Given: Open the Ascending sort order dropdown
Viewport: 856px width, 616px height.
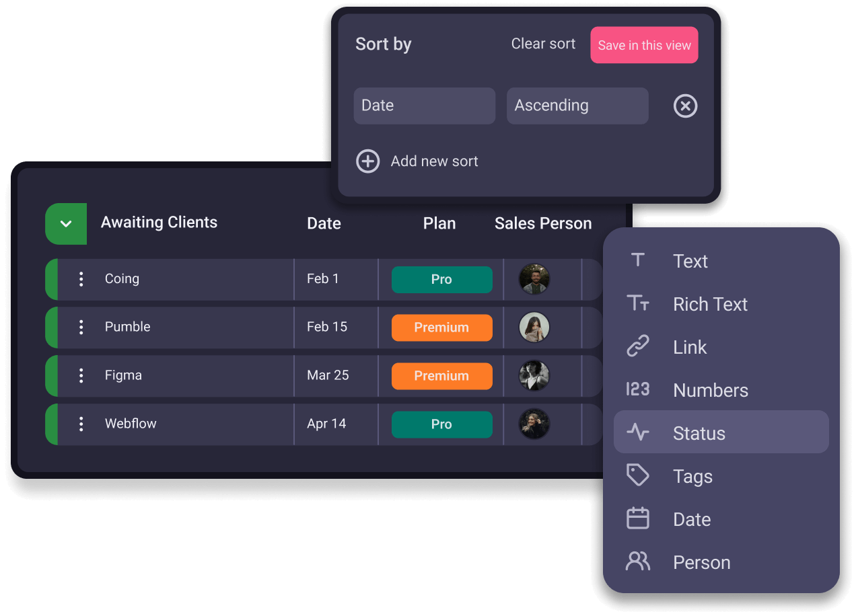Looking at the screenshot, I should [x=577, y=106].
